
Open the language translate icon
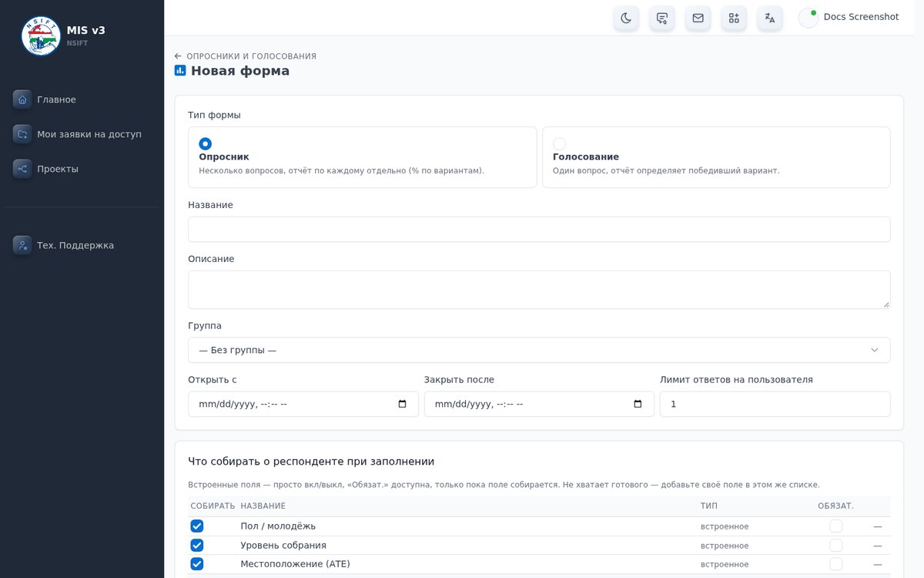point(770,18)
